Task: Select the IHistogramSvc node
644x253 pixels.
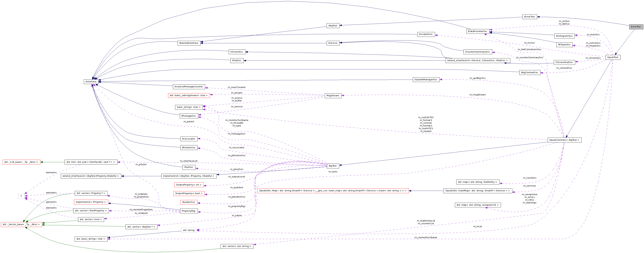Action: tap(564, 36)
